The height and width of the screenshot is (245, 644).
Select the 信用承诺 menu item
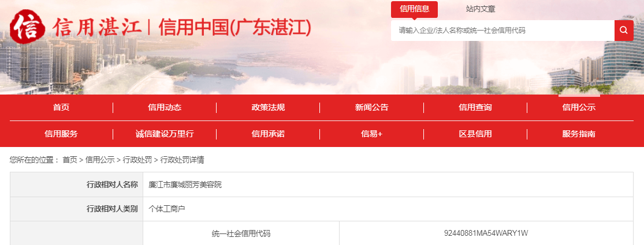point(268,134)
